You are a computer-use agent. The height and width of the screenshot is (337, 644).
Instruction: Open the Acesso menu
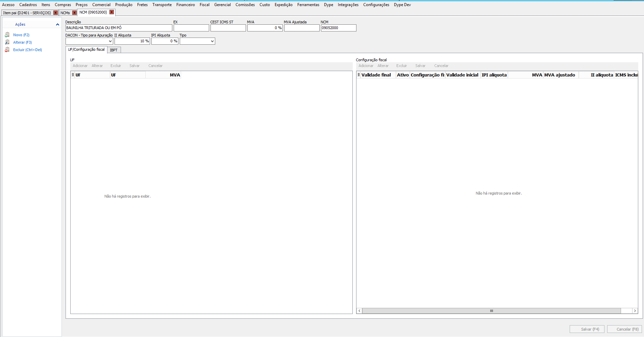pyautogui.click(x=8, y=5)
